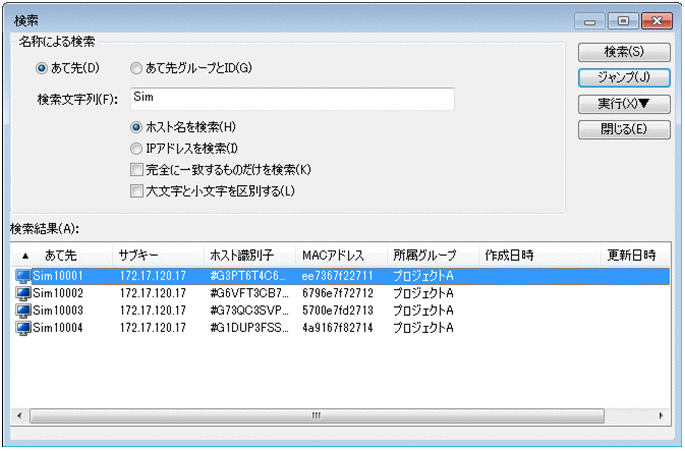Click the scrollbar right arrow
685x451 pixels.
pos(661,416)
